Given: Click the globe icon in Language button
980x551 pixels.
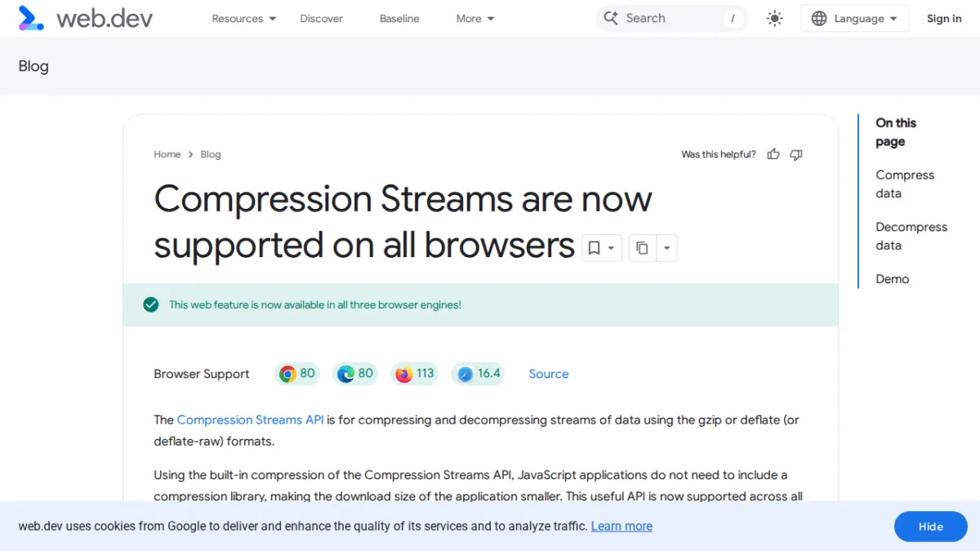Looking at the screenshot, I should pyautogui.click(x=819, y=18).
